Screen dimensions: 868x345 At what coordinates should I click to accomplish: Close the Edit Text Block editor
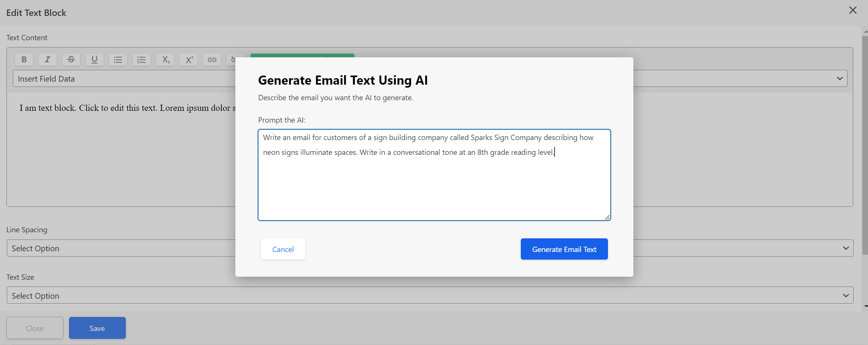click(x=35, y=328)
